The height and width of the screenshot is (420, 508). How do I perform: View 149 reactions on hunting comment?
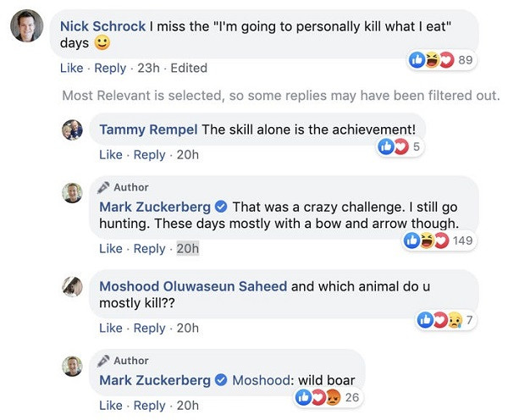(x=439, y=241)
